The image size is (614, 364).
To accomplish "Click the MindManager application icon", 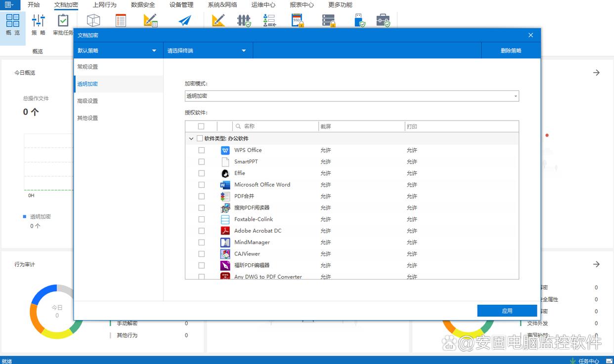I will 225,243.
